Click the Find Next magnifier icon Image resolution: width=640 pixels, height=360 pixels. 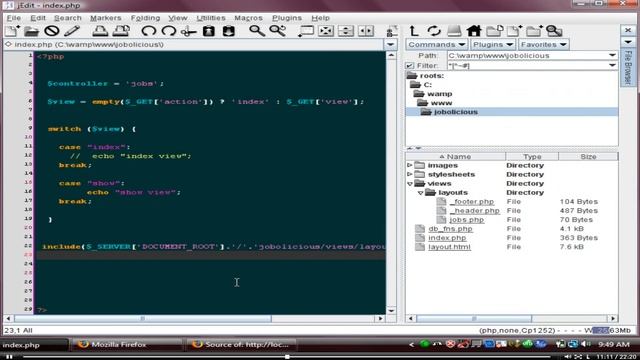pos(278,31)
